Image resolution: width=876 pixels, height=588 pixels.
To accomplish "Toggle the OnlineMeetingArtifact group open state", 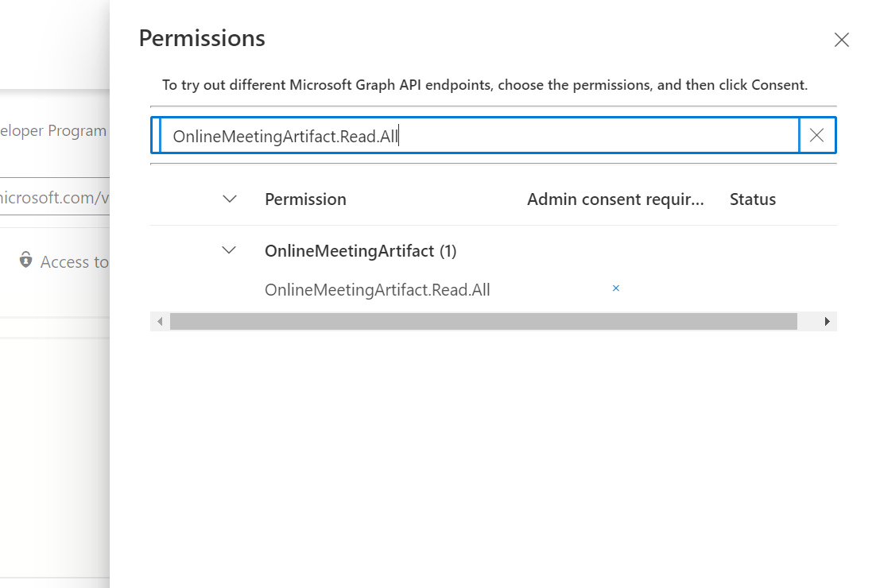I will pyautogui.click(x=229, y=250).
